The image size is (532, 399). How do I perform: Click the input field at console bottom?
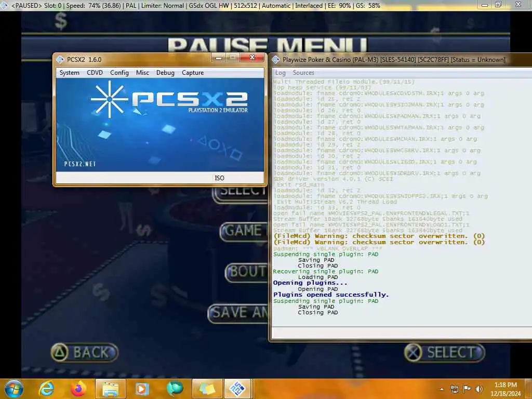coord(402,333)
